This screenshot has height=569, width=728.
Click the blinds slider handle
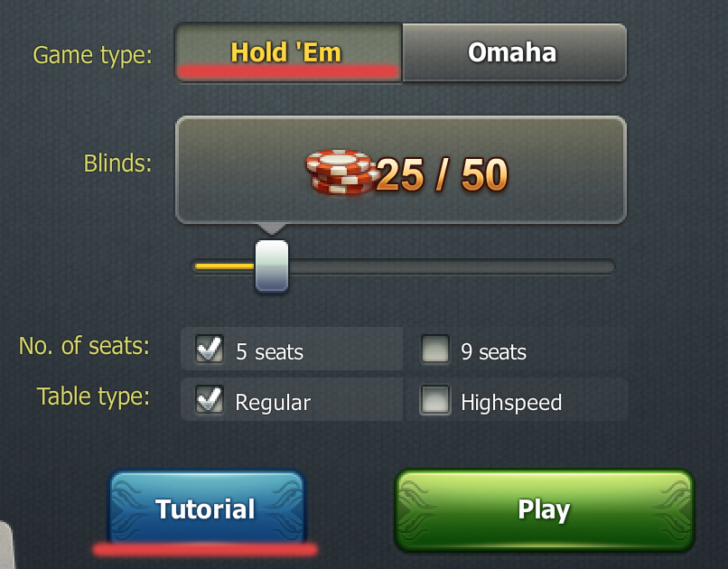click(272, 266)
